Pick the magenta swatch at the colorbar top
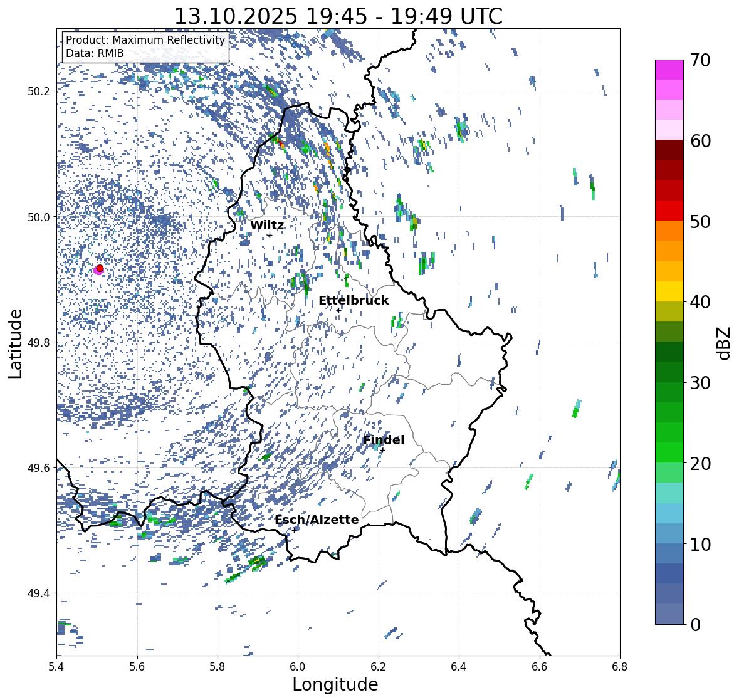This screenshot has height=700, width=739. pyautogui.click(x=669, y=70)
